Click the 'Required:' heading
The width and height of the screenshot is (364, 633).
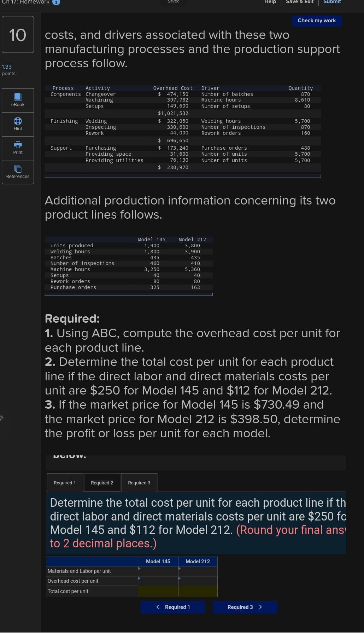(x=72, y=318)
